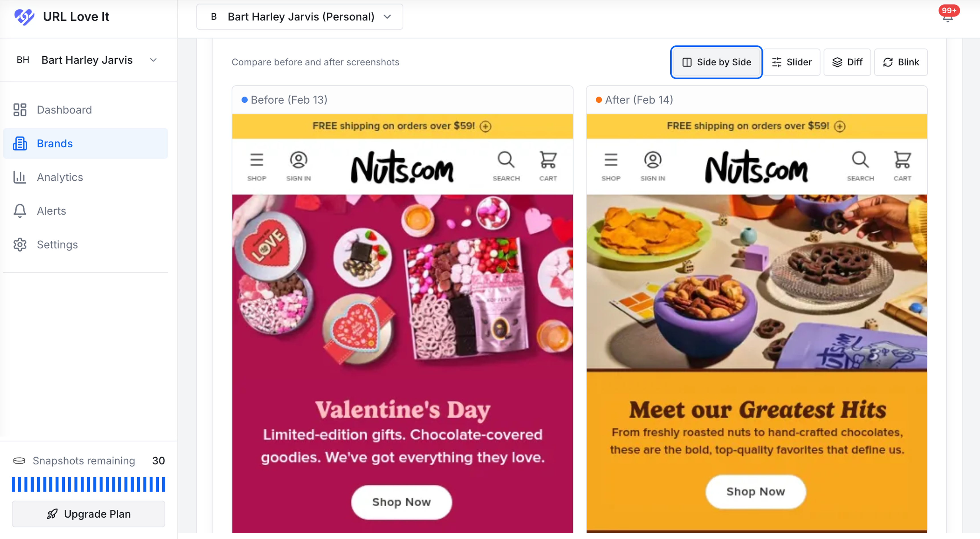Switch to Side by Side view
The image size is (980, 539).
(716, 62)
